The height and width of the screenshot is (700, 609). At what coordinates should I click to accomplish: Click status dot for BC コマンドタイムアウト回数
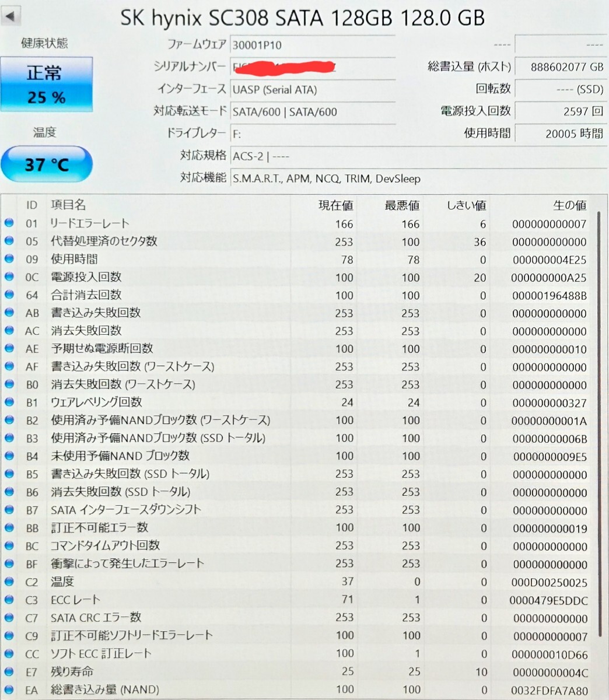(9, 545)
